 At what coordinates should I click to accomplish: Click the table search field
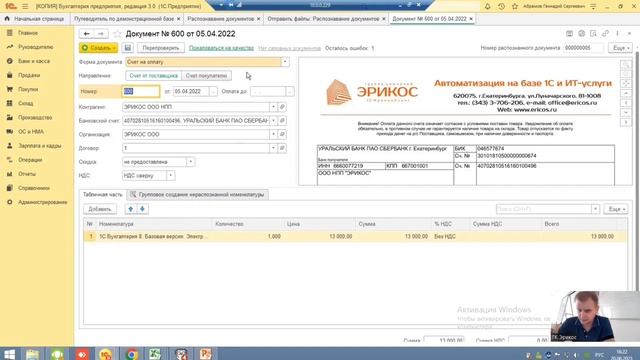[544, 209]
